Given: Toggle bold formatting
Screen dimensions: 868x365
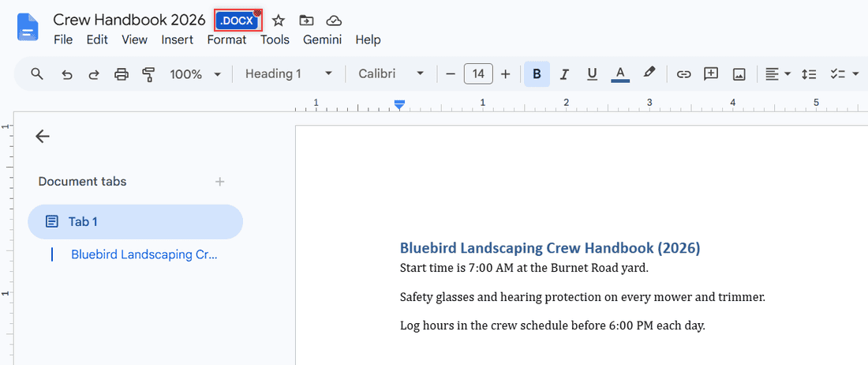Looking at the screenshot, I should point(537,74).
